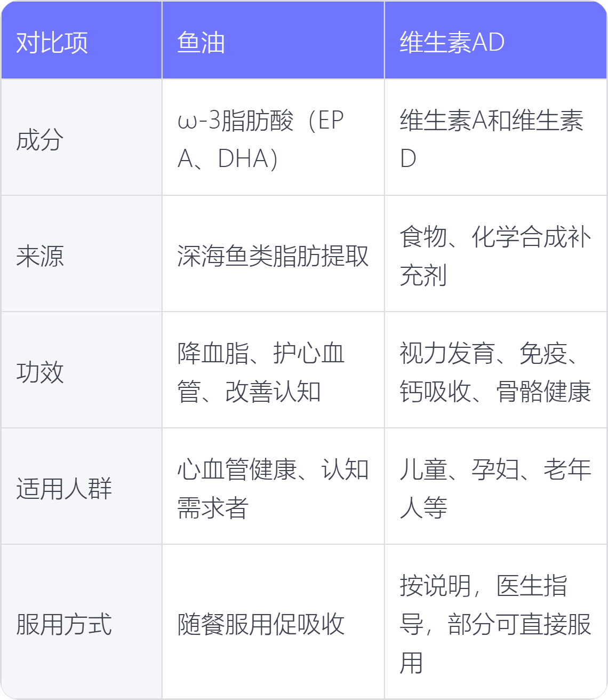Select the 维生素AD column header
Image resolution: width=608 pixels, height=700 pixels.
(495, 40)
